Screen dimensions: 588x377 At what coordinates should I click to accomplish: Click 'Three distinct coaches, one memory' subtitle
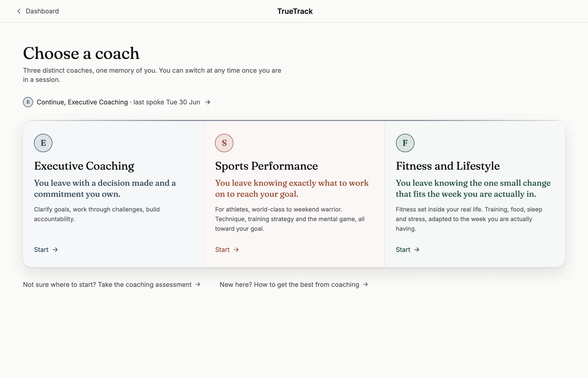tap(152, 75)
